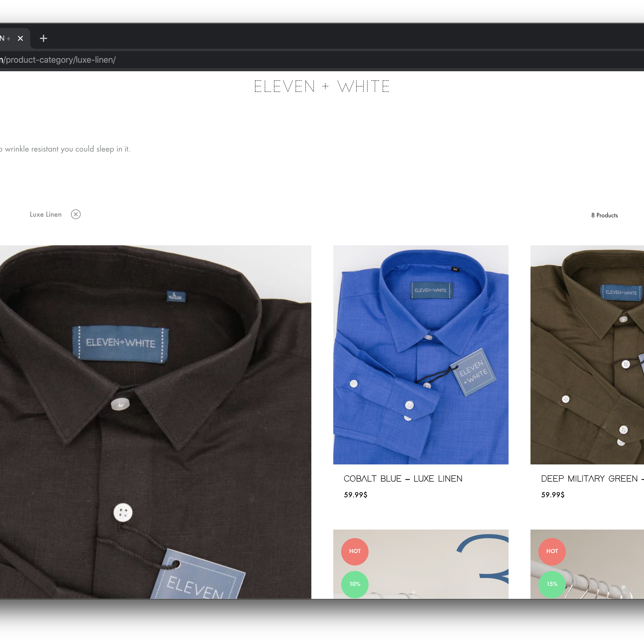Remove the Luxe Linen filter
Screen dimensions: 644x644
[x=76, y=214]
